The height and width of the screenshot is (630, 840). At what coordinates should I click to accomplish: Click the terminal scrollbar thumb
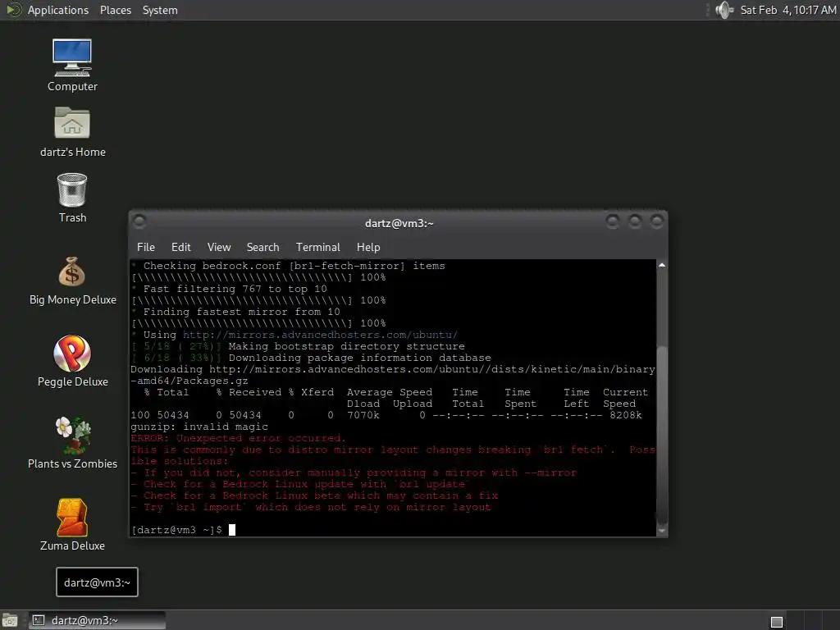pyautogui.click(x=662, y=435)
